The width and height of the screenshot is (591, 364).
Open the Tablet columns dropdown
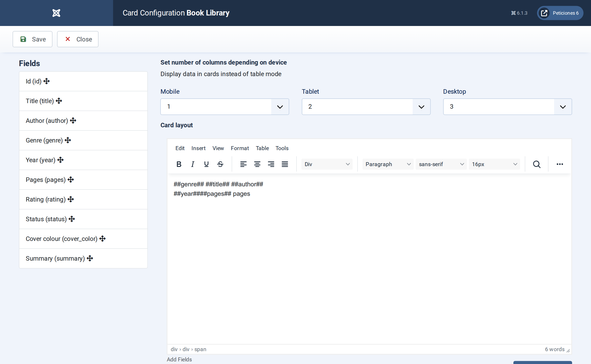click(x=366, y=107)
